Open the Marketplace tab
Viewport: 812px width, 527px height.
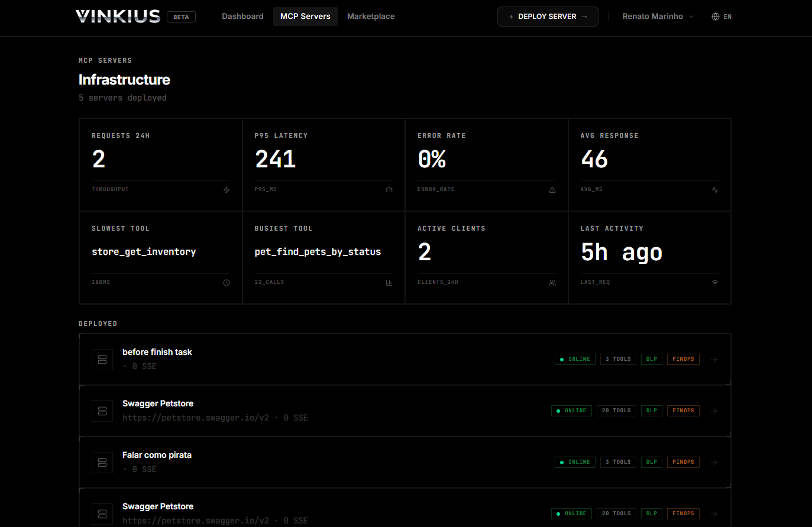tap(371, 17)
